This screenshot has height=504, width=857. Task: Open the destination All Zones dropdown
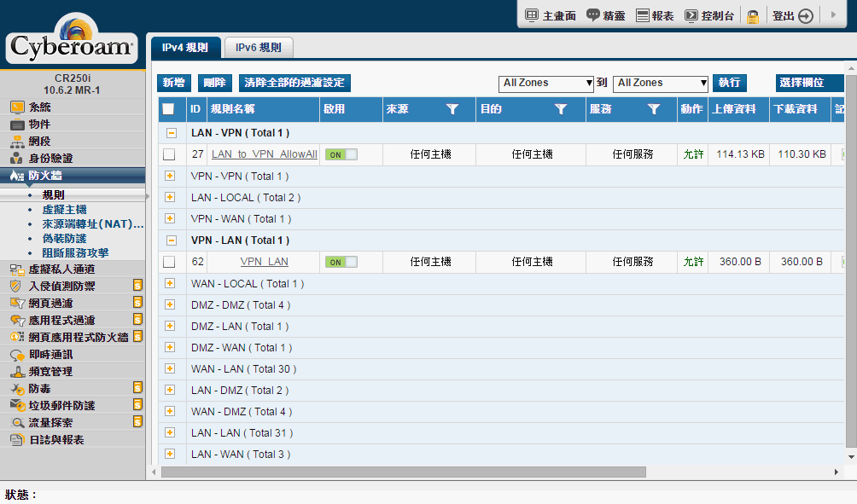[660, 83]
